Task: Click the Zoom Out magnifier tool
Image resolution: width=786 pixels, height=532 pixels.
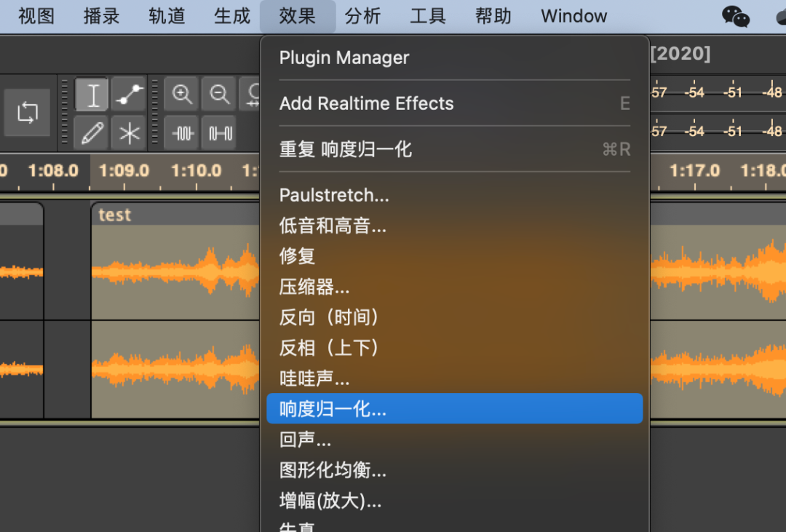Action: (x=218, y=95)
